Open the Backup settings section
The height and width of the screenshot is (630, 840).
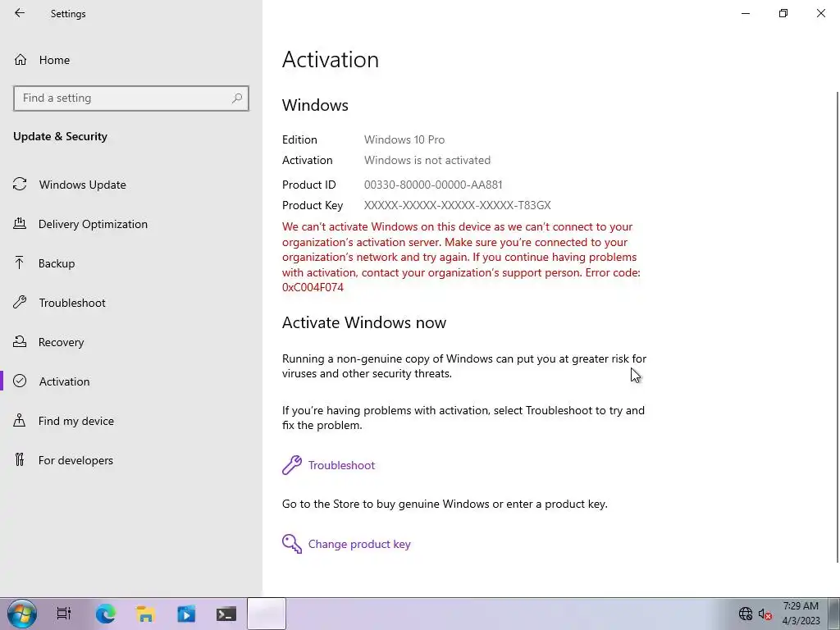[x=57, y=263]
